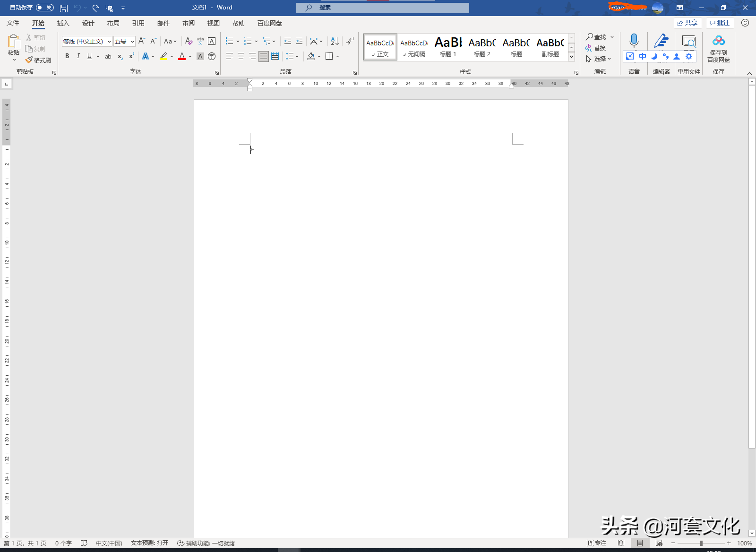This screenshot has height=552, width=756.
Task: Click the Dictate microphone icon
Action: point(634,41)
